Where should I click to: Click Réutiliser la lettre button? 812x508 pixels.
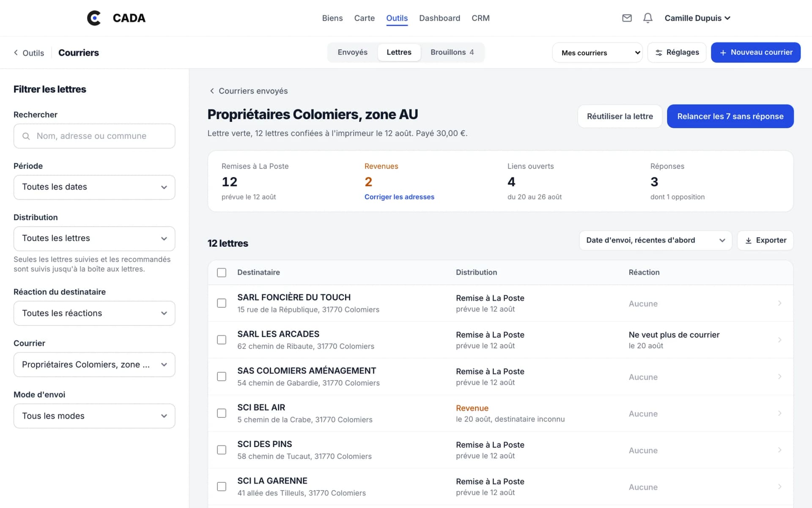(x=620, y=116)
